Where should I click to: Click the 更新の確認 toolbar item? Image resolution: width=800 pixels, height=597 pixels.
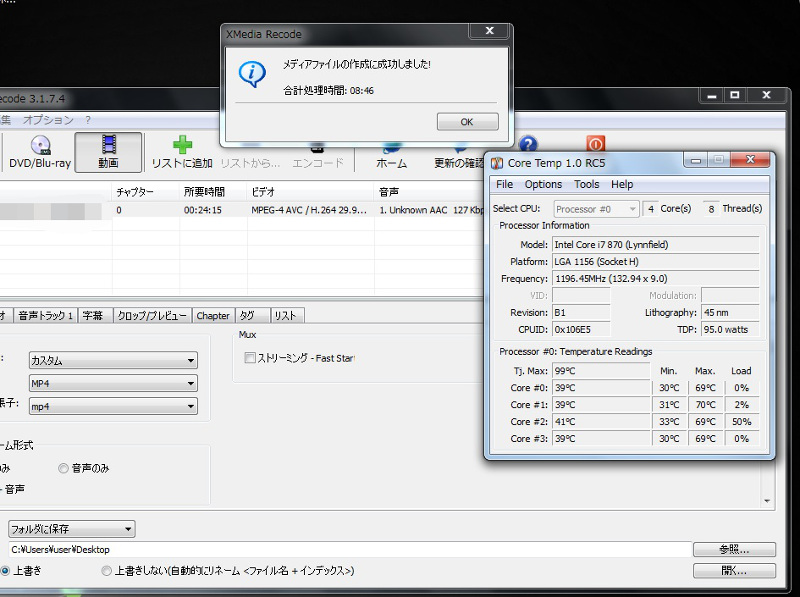tap(458, 158)
